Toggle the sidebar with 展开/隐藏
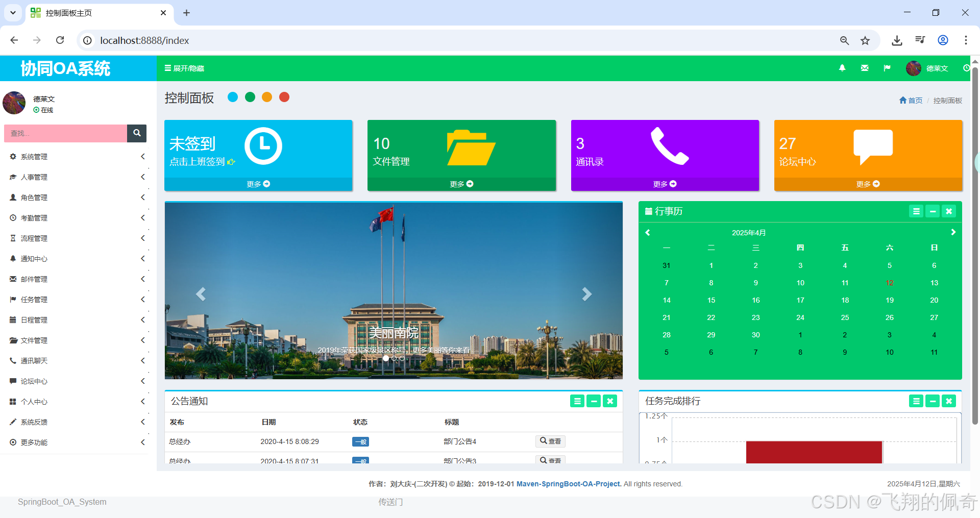The width and height of the screenshot is (980, 518). coord(184,68)
